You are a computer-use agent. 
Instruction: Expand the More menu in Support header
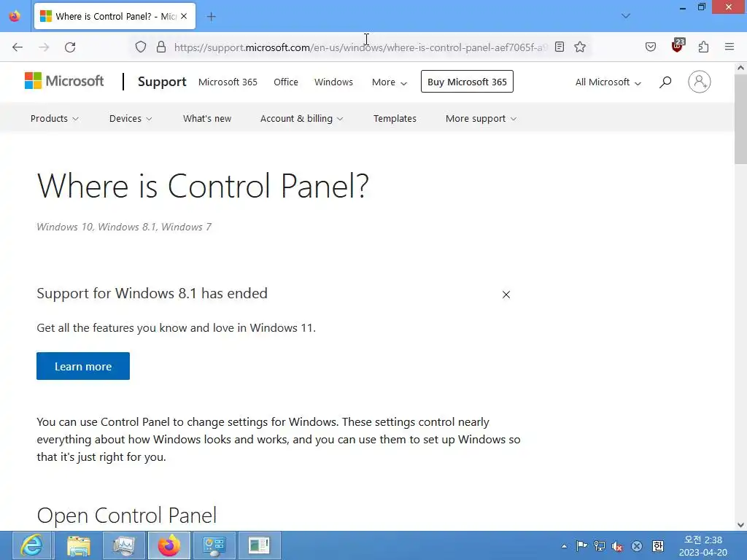point(390,82)
